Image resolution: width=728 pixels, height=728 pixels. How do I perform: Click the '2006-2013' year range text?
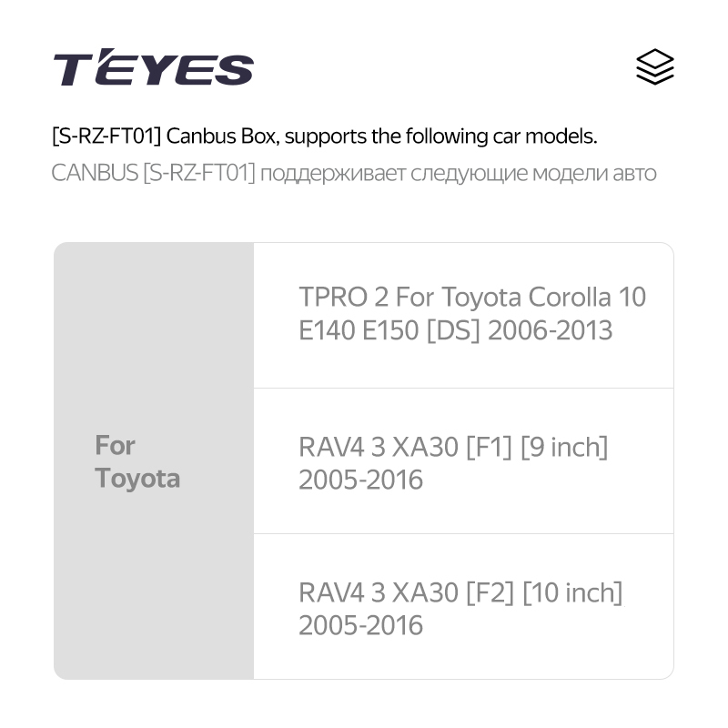point(550,330)
